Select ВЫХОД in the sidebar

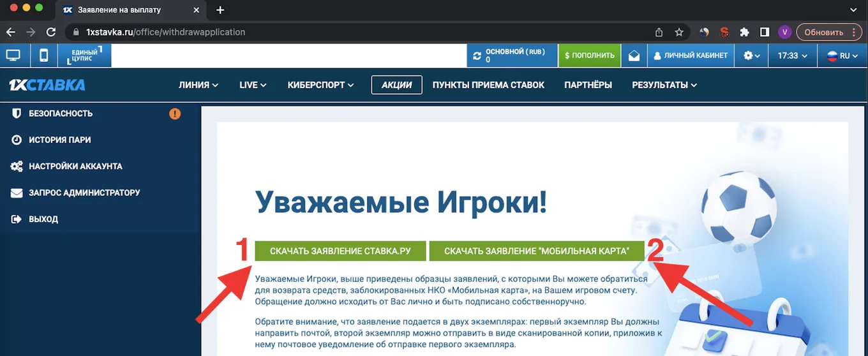[43, 219]
